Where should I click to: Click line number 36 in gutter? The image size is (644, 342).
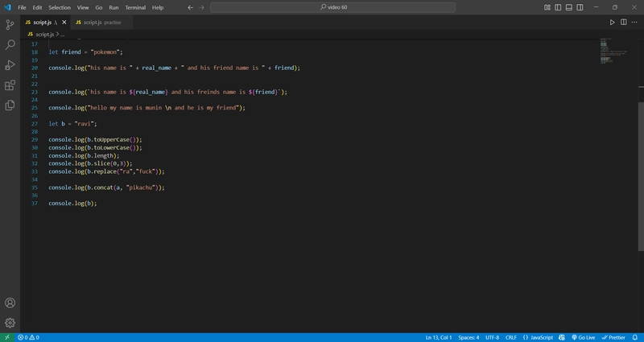tap(34, 196)
